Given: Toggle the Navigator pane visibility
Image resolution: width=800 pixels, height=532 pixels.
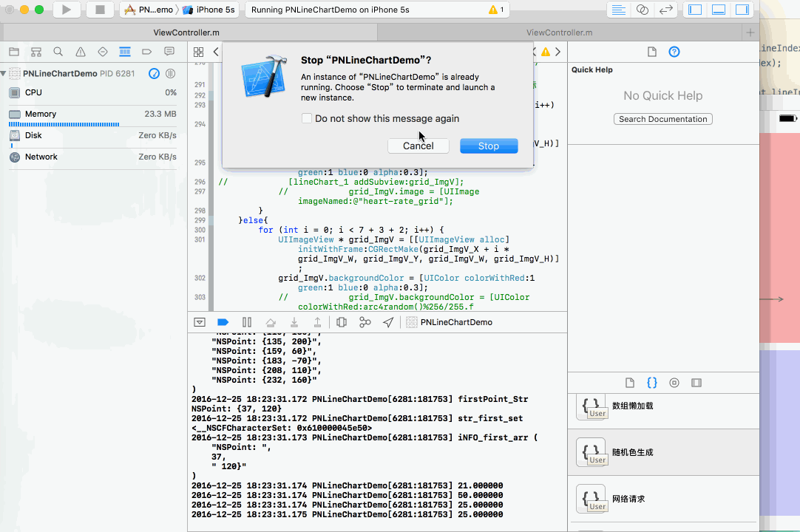Looking at the screenshot, I should coord(695,10).
